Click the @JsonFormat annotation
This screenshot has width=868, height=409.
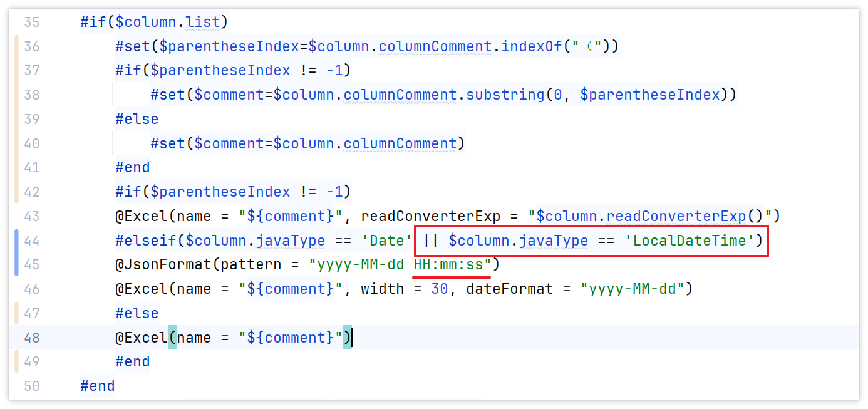pos(163,265)
